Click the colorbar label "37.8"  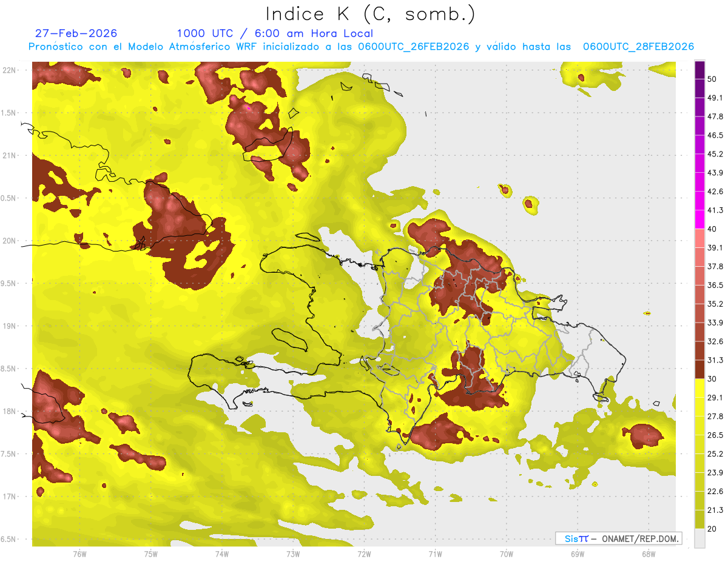pyautogui.click(x=716, y=266)
